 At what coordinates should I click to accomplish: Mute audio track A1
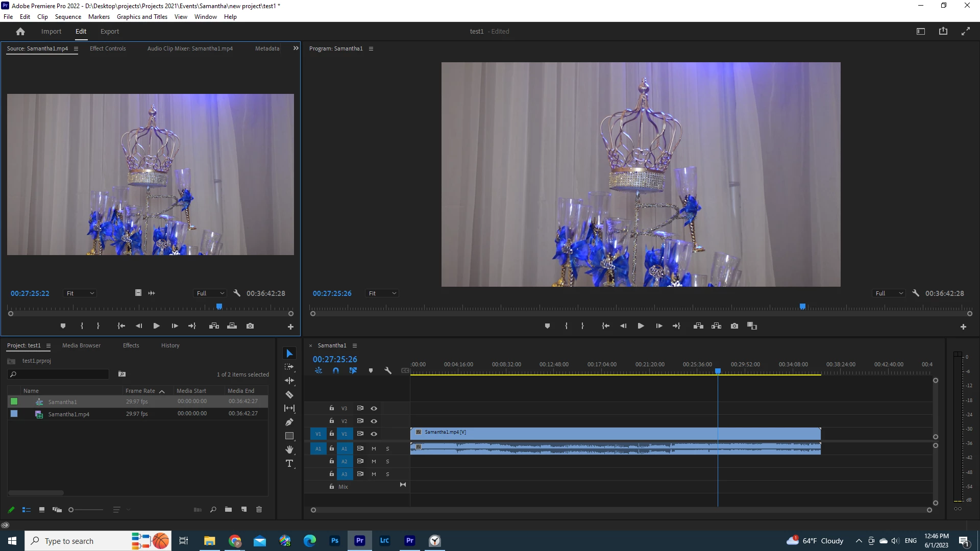pyautogui.click(x=374, y=449)
